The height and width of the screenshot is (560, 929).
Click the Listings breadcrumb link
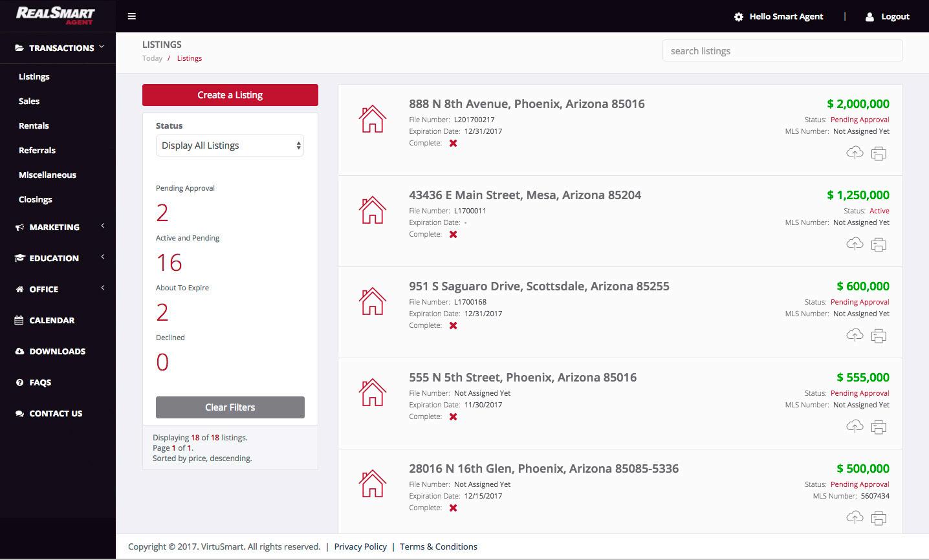[x=190, y=58]
